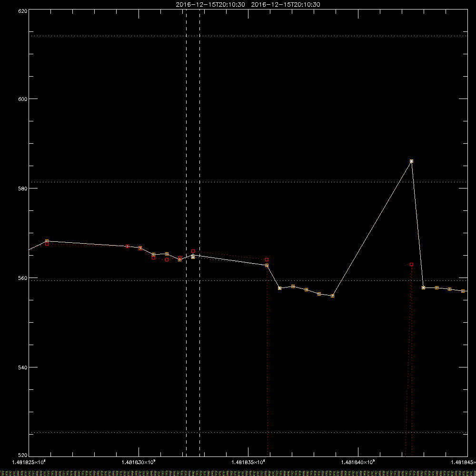Click the left timestamp in the plot title
The height and width of the screenshot is (476, 476).
(x=210, y=5)
